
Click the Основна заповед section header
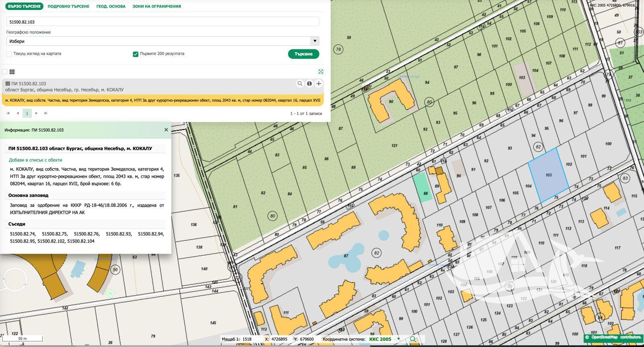tap(28, 195)
